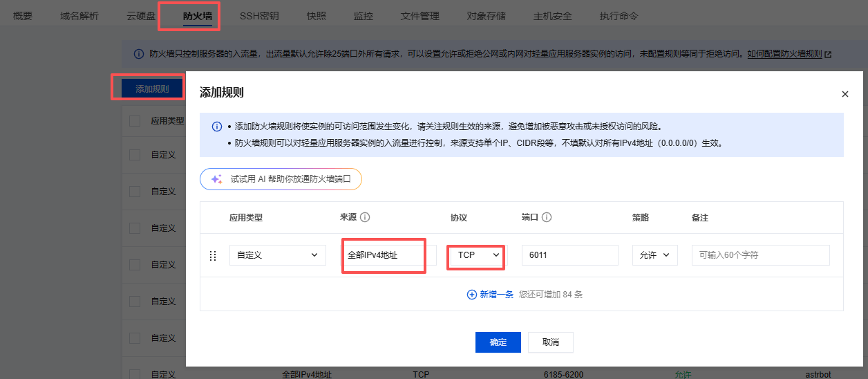Open the 概要 tab

(x=23, y=16)
